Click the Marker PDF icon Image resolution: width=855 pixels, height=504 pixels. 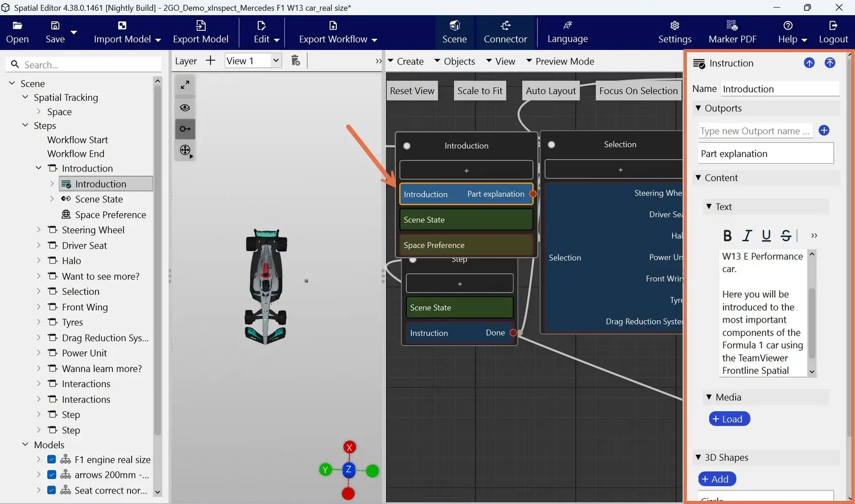tap(732, 25)
